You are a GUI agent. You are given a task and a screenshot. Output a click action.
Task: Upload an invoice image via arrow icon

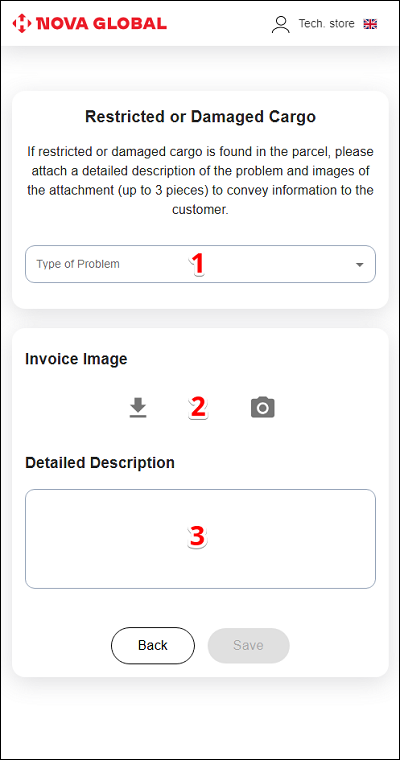[x=138, y=407]
